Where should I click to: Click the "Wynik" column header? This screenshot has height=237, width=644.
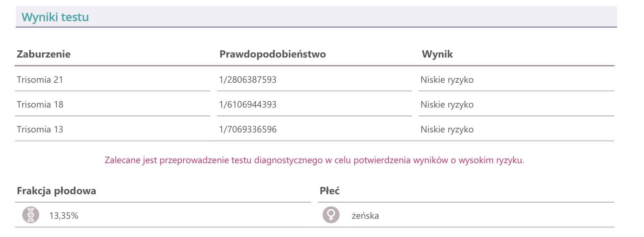point(437,54)
